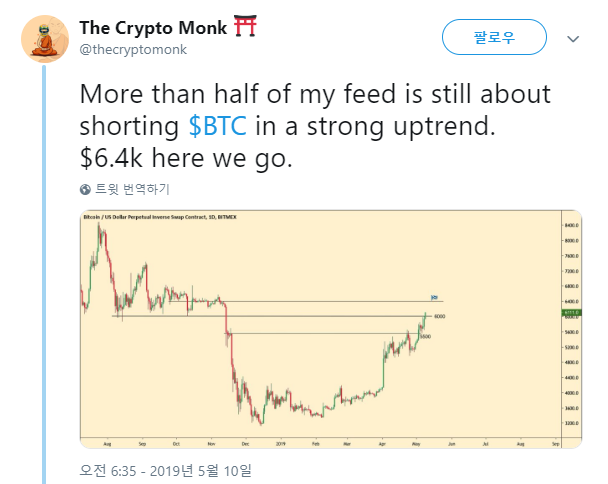This screenshot has width=608, height=484.
Task: Click the blue flag marker on chart
Action: click(x=434, y=297)
